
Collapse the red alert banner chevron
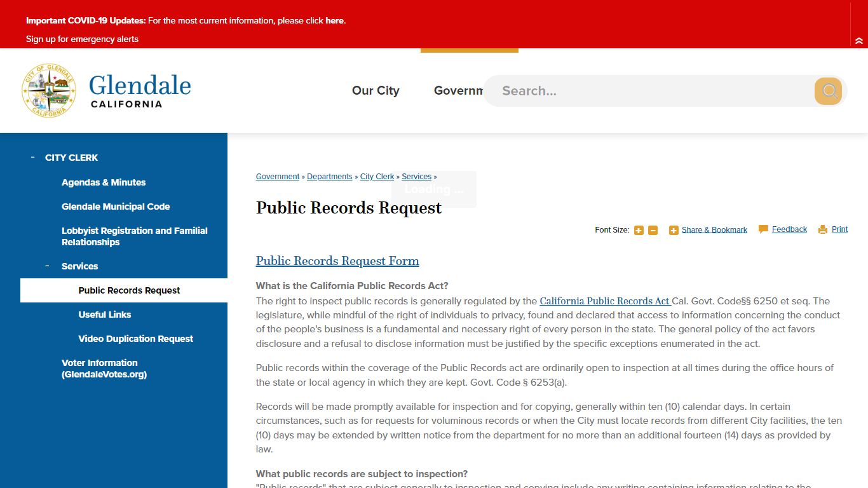tap(859, 41)
